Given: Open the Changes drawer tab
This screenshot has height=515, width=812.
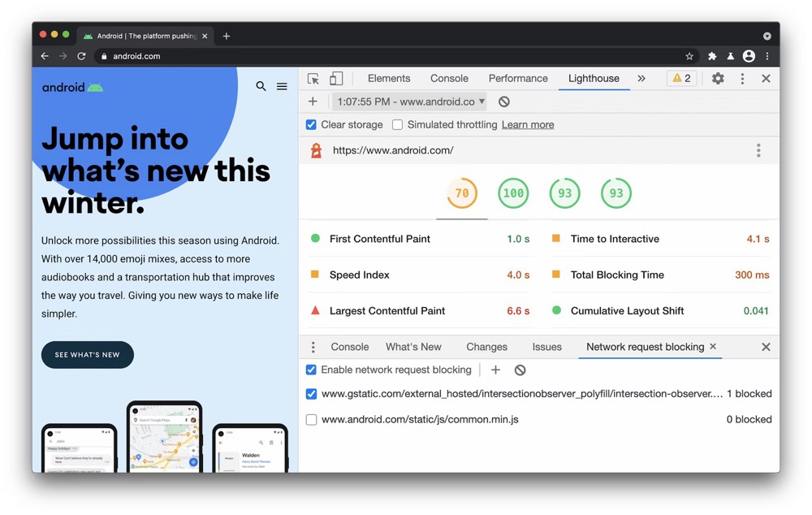Looking at the screenshot, I should pyautogui.click(x=486, y=347).
